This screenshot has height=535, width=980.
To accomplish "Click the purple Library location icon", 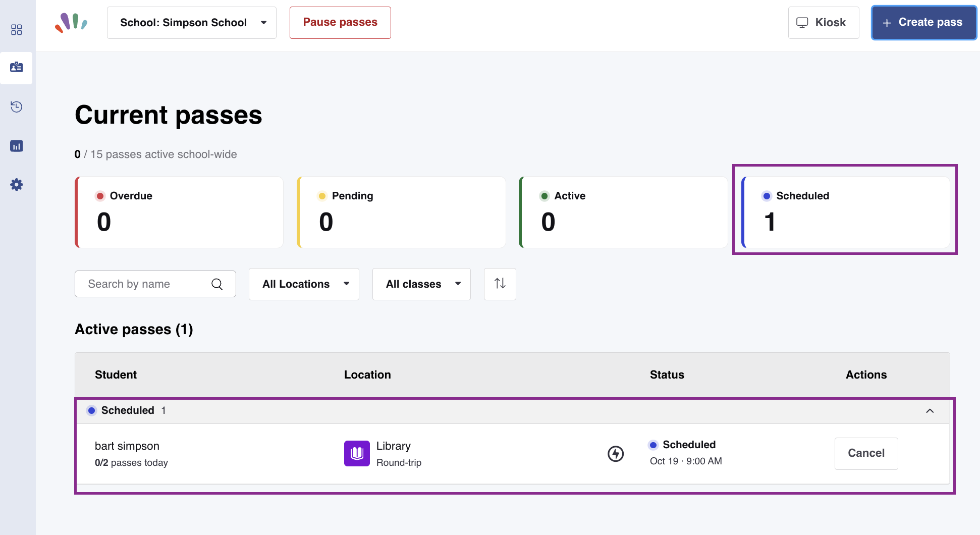I will (x=357, y=453).
